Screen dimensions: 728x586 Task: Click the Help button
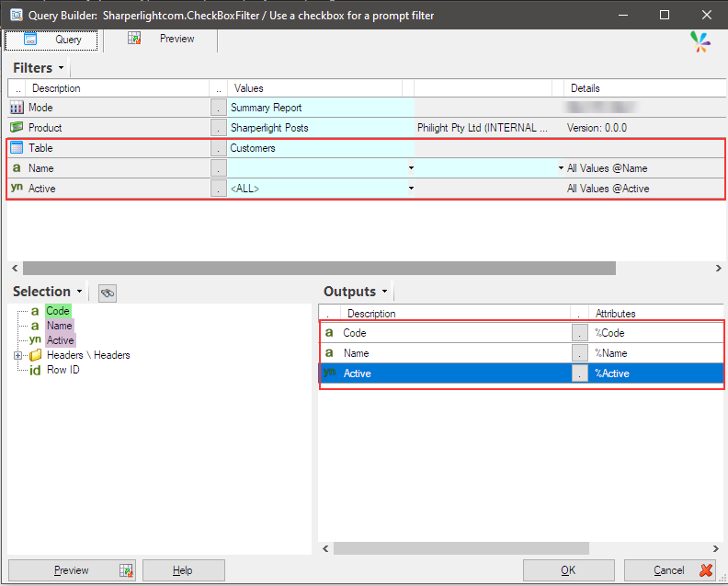pos(184,570)
